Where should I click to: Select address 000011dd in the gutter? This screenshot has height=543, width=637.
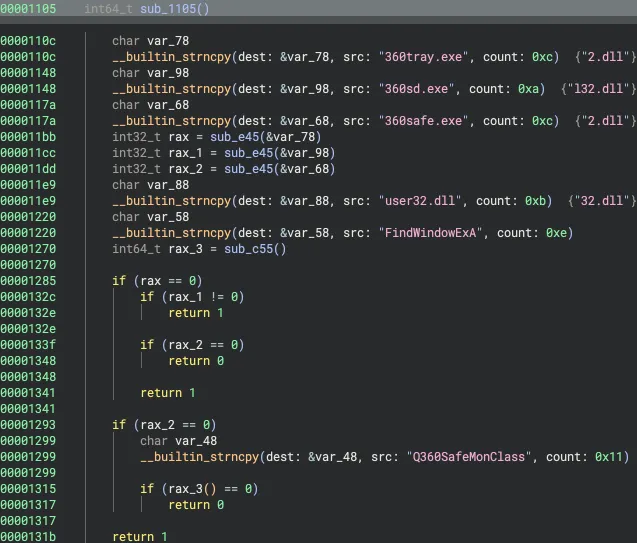click(x=28, y=169)
